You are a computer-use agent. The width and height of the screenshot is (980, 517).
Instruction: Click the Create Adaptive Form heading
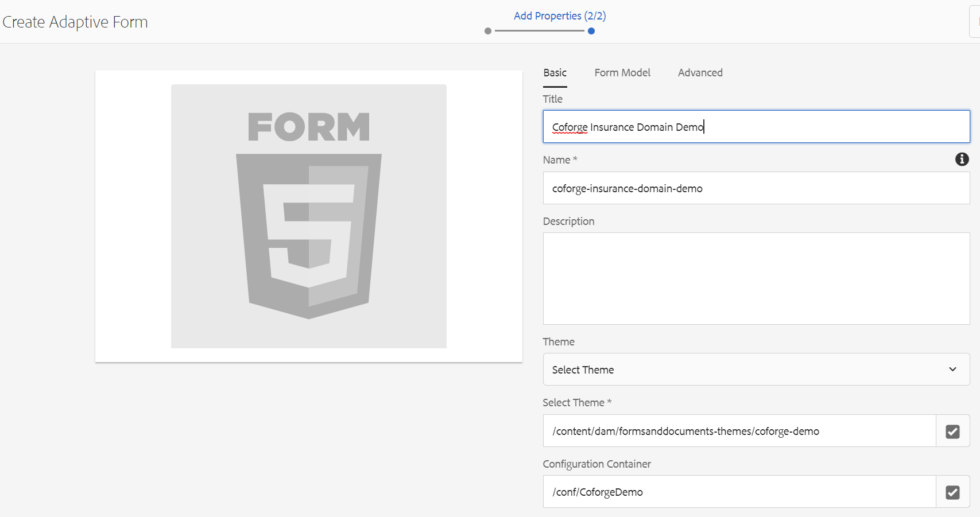coord(75,22)
